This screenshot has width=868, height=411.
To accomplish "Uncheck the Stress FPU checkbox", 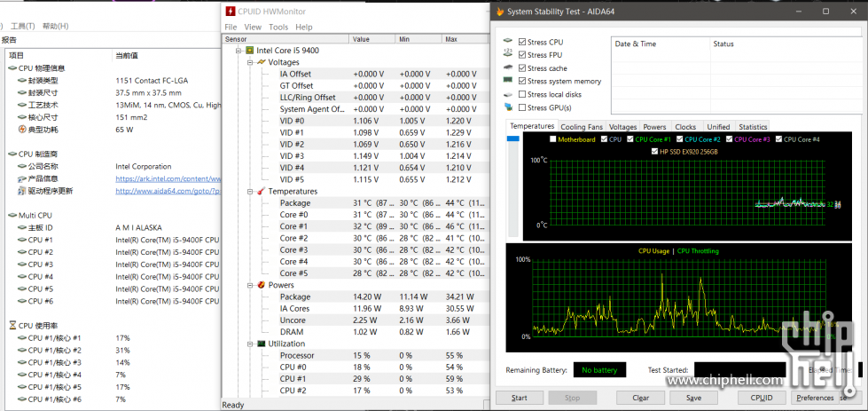I will [522, 55].
